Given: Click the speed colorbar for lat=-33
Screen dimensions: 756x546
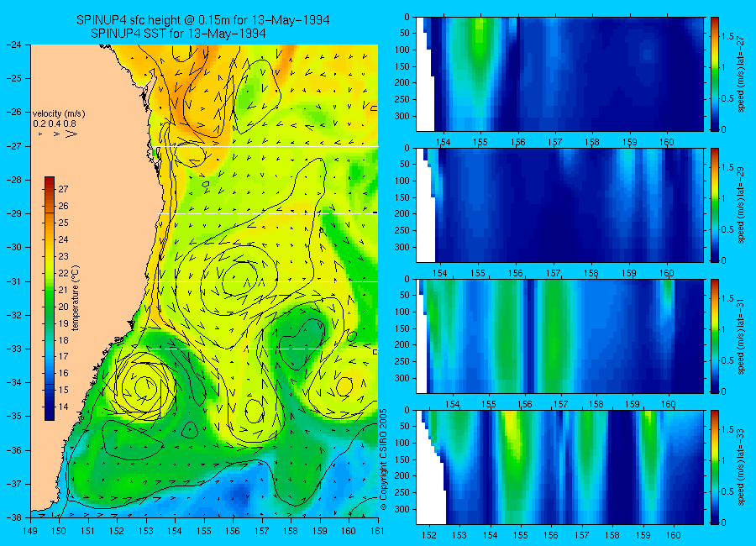Looking at the screenshot, I should (715, 467).
